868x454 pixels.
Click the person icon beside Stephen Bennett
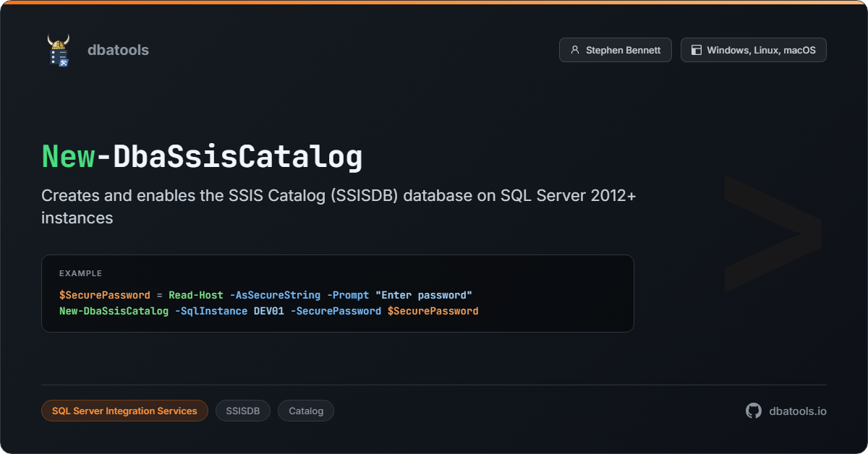[x=575, y=50]
